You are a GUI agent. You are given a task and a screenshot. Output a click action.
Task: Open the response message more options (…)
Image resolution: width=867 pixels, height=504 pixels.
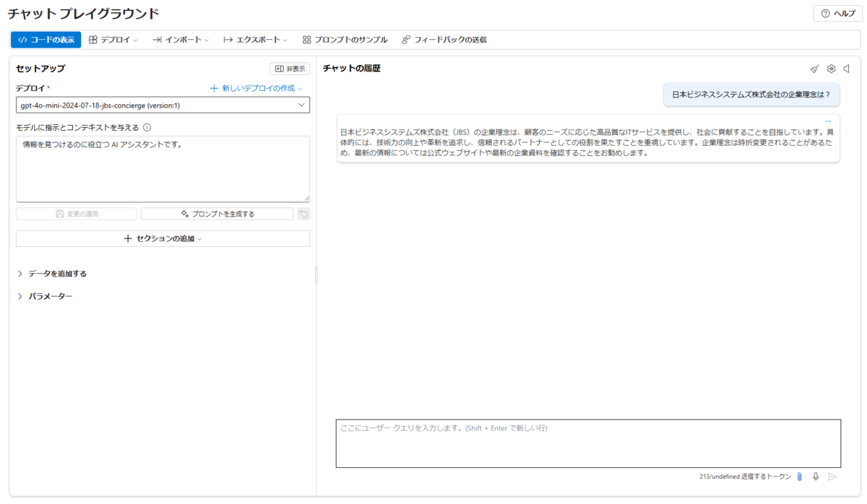click(828, 121)
